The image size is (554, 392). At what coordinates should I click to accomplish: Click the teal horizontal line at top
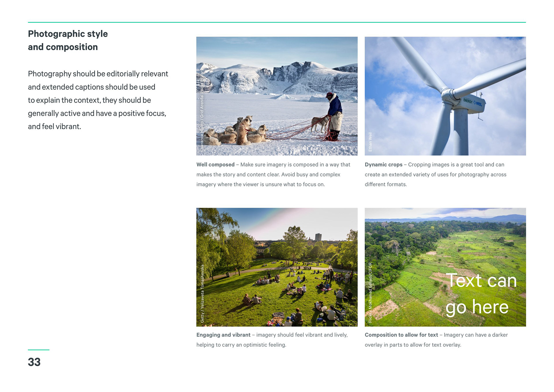277,22
